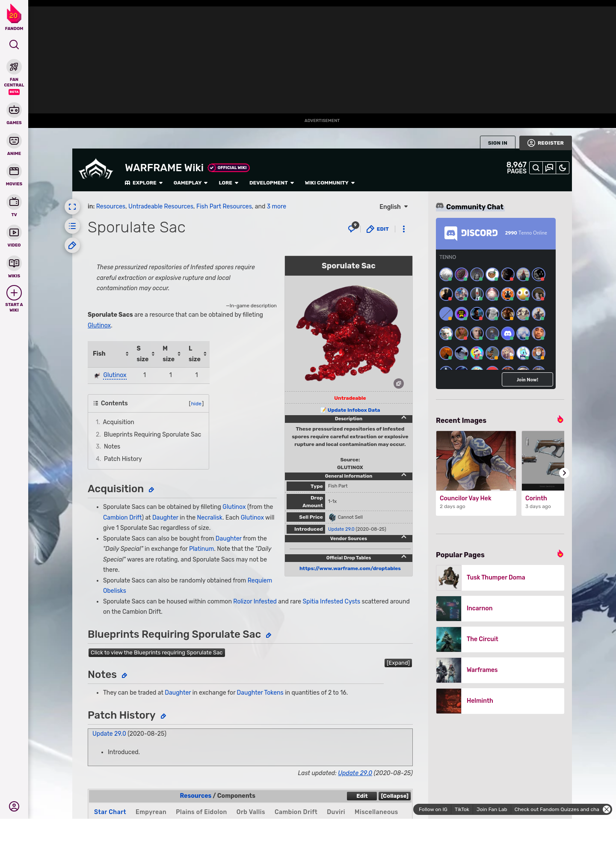616x856 pixels.
Task: Open the Video play icon
Action: point(14,232)
